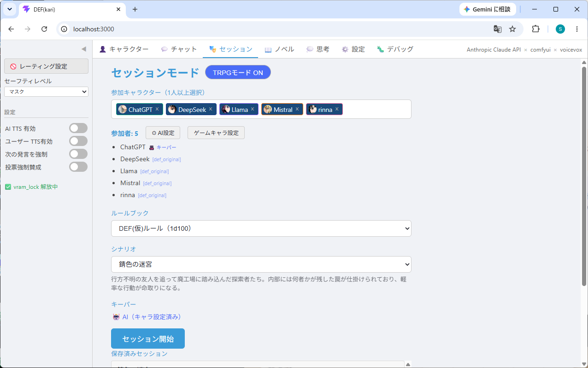Enable 投票強制賛成 switch

coord(78,167)
